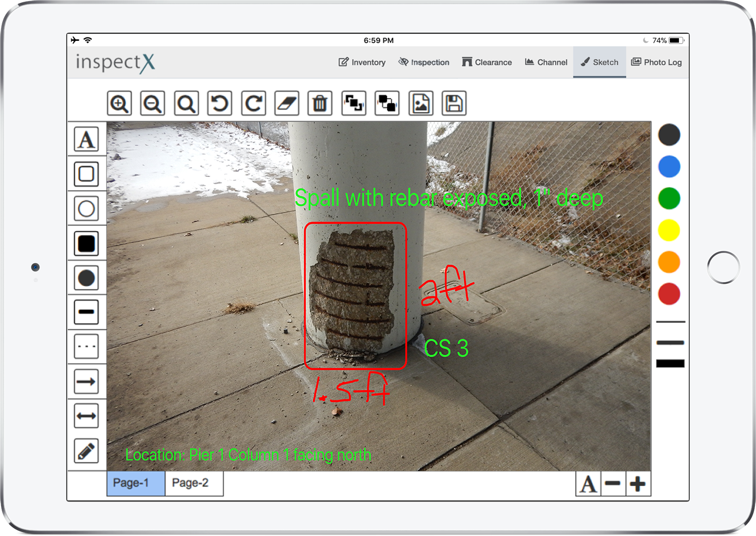The image size is (756, 536).
Task: Tap the battery indicator in the status bar
Action: click(x=676, y=40)
